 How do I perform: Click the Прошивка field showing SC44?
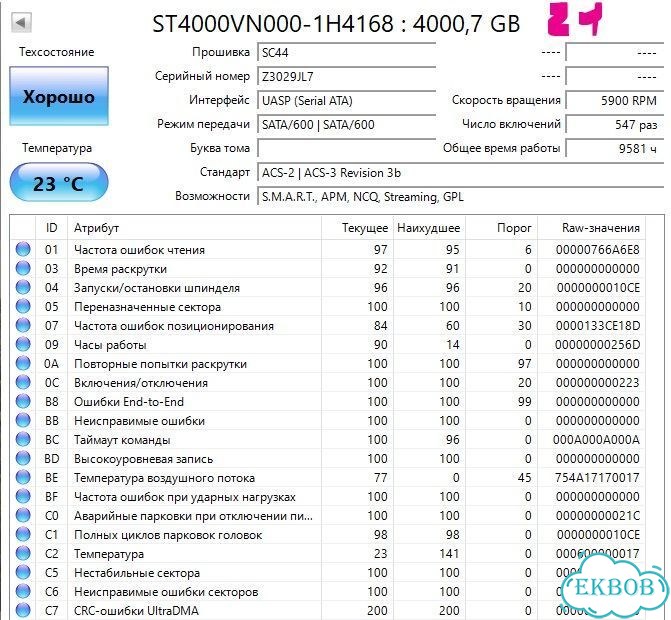coord(346,53)
